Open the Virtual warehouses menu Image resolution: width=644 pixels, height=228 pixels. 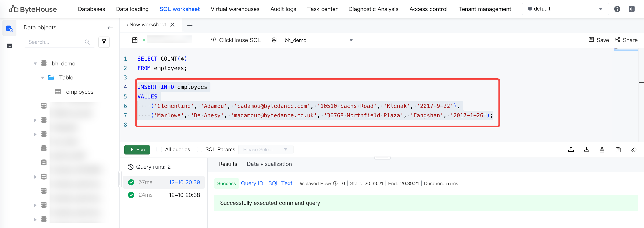pos(235,9)
